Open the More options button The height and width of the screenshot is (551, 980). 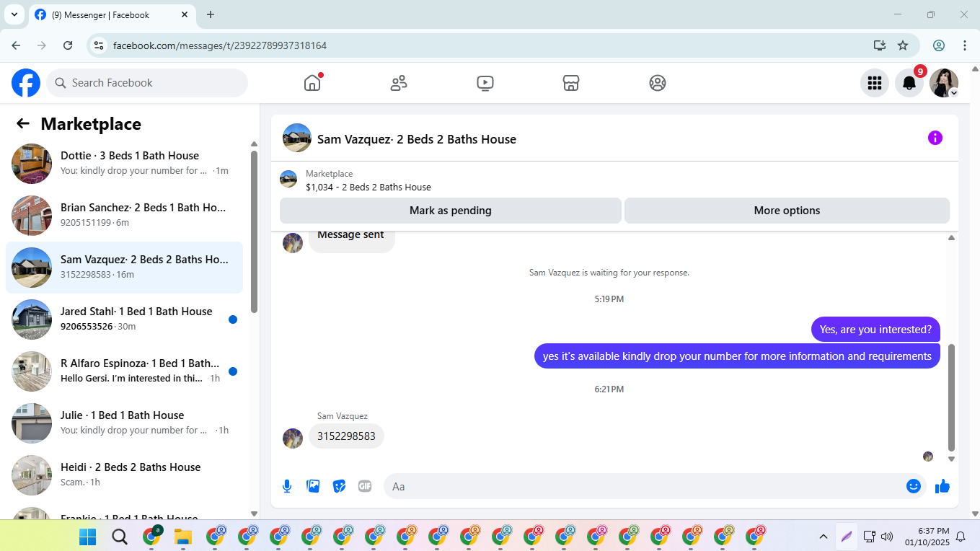(x=787, y=211)
